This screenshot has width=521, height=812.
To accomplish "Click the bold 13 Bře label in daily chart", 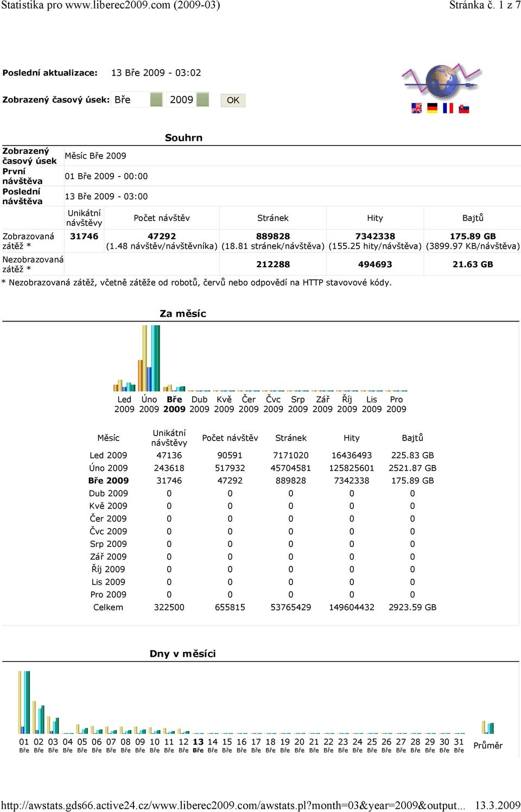I will [x=198, y=745].
